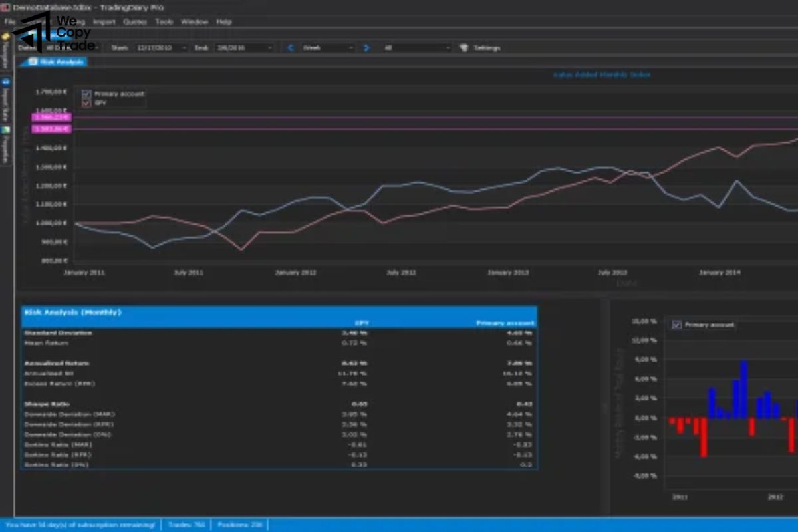Image resolution: width=798 pixels, height=532 pixels.
Task: Click the blue right arrow to advance the period
Action: [366, 47]
